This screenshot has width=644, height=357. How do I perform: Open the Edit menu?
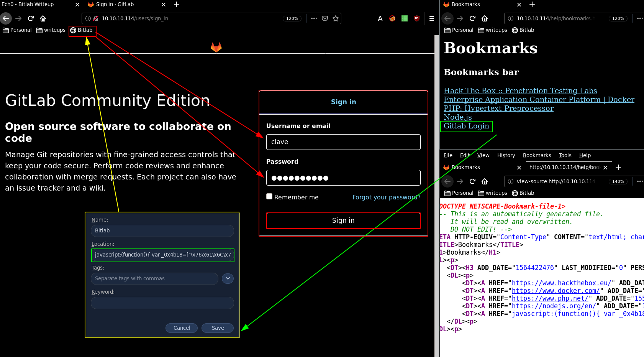tap(465, 155)
